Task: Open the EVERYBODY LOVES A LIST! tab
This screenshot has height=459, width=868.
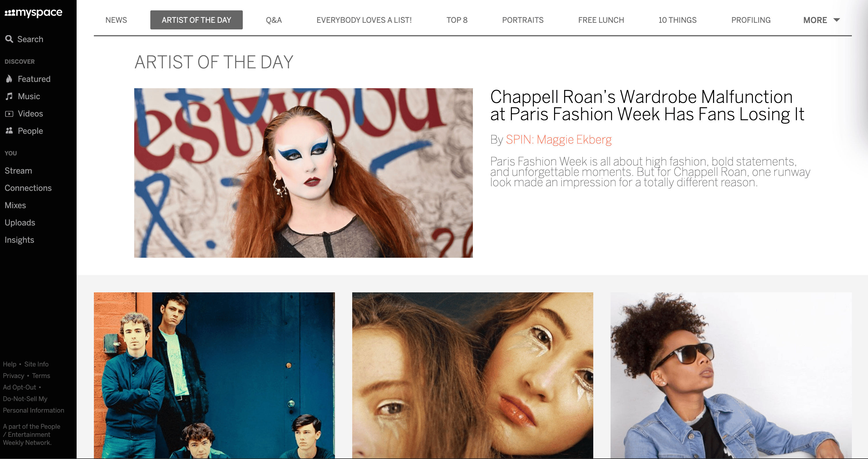Action: click(x=364, y=20)
